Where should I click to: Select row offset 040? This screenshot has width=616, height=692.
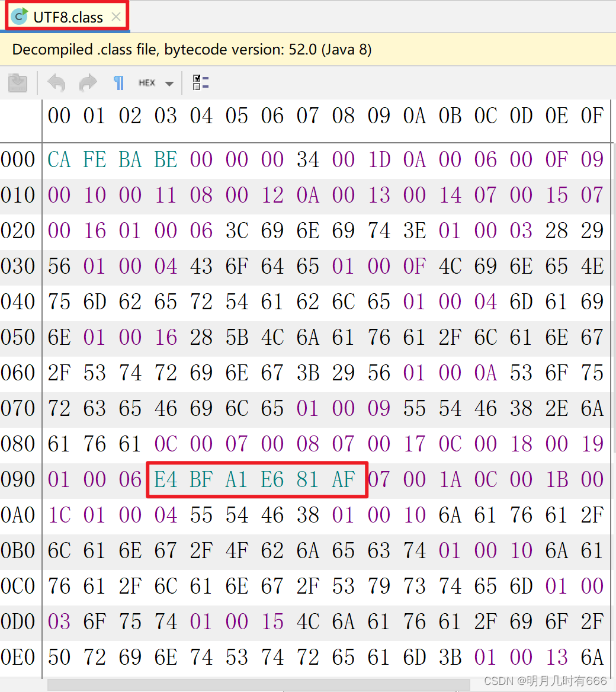[18, 302]
